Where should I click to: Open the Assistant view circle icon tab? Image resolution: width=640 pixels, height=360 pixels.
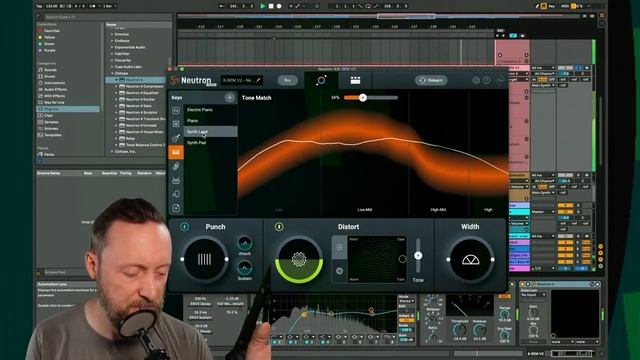click(321, 80)
